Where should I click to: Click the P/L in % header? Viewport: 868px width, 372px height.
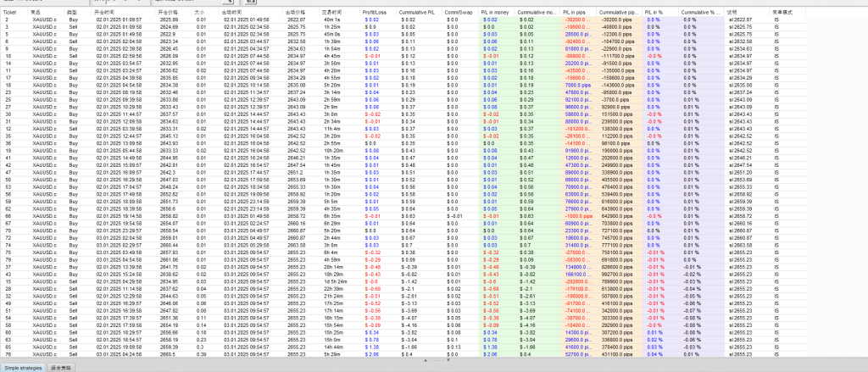tap(654, 14)
